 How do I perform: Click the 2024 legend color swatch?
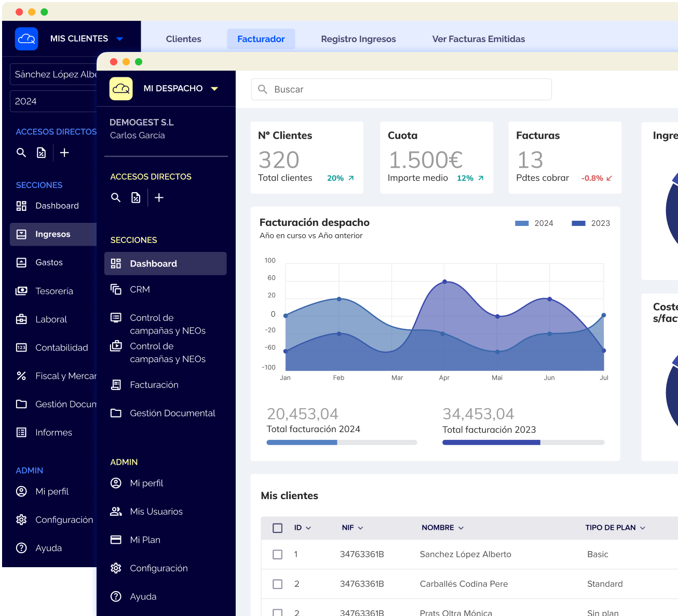tap(522, 223)
